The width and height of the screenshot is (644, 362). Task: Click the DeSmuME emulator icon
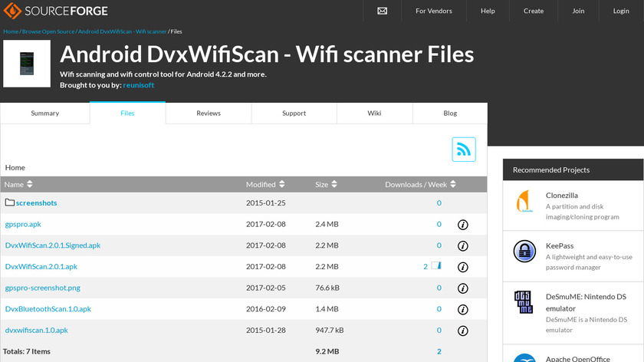(x=524, y=301)
